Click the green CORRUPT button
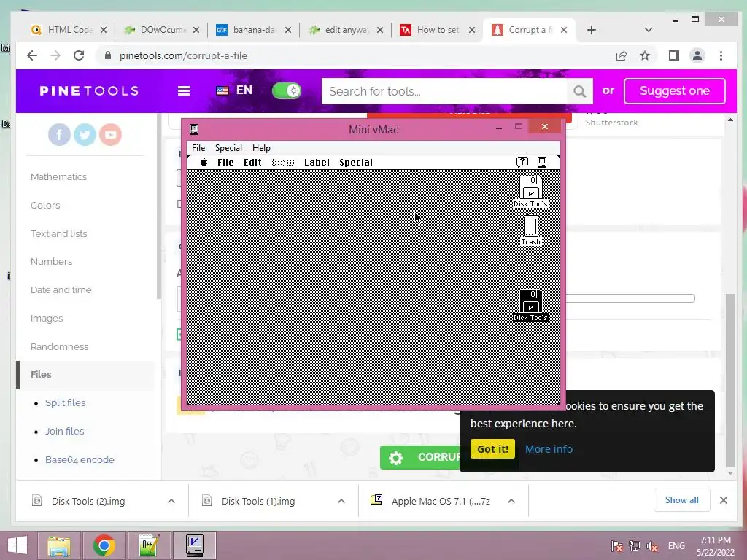The width and height of the screenshot is (747, 560). point(420,458)
